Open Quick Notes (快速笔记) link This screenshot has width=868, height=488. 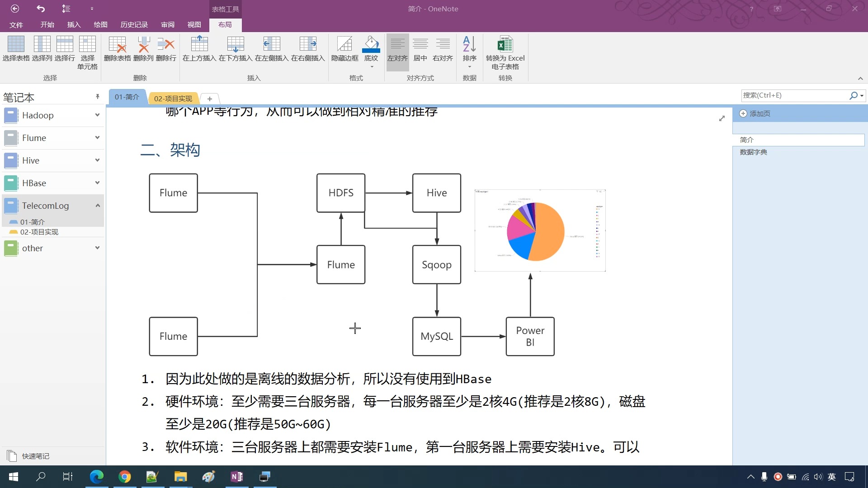(x=35, y=456)
